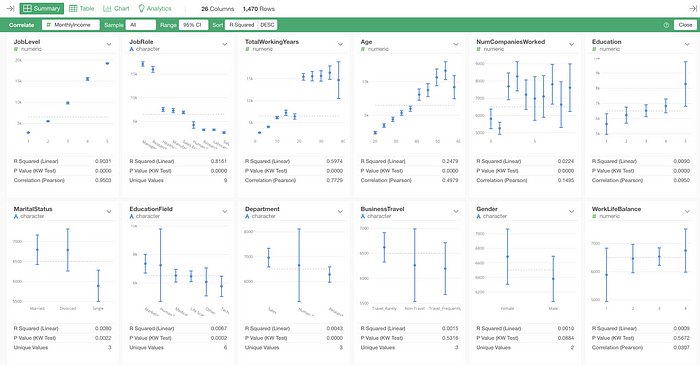700x365 pixels.
Task: Open Sort field R Squared dropdown
Action: [x=242, y=25]
